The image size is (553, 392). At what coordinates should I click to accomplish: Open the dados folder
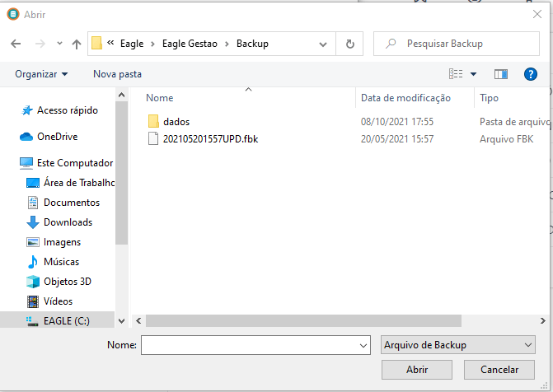click(176, 122)
